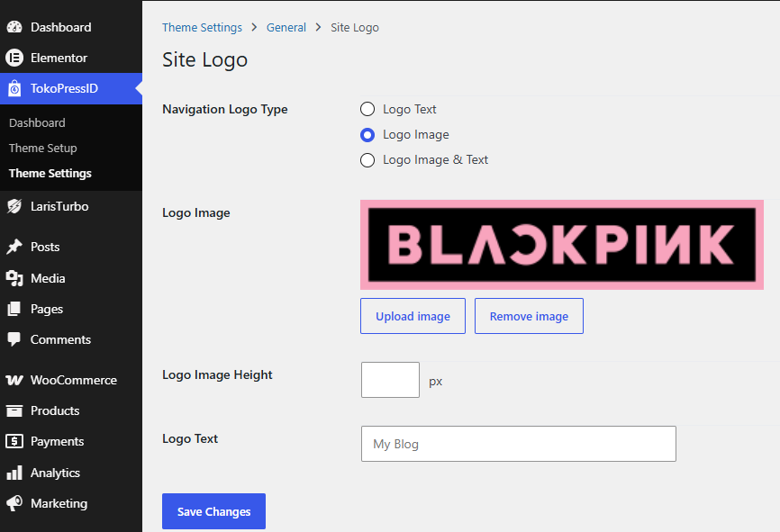Click the Media icon

(14, 278)
